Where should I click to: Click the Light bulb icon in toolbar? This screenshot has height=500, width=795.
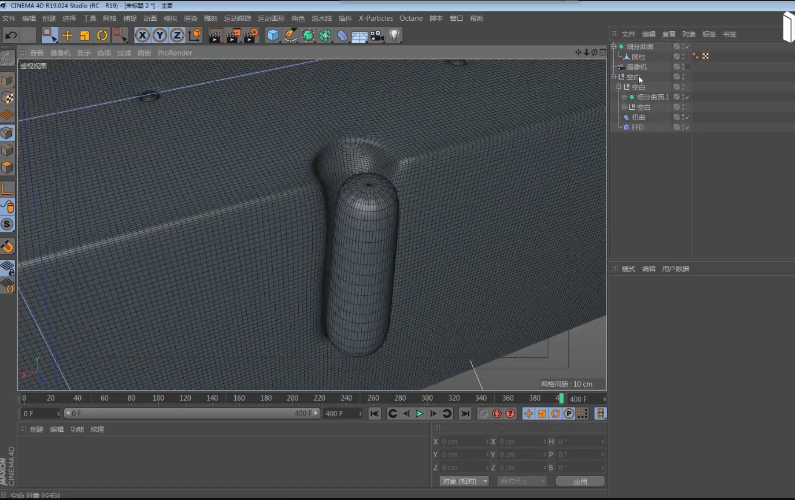pyautogui.click(x=395, y=35)
